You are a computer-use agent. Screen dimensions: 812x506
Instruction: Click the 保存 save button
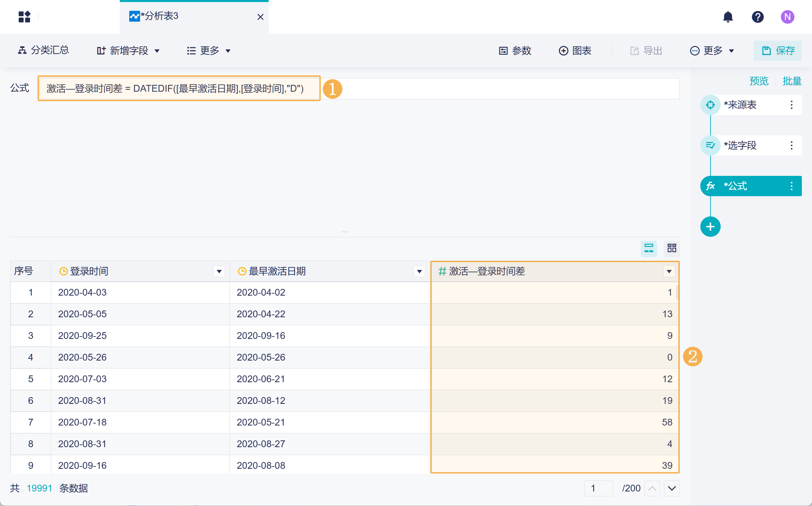point(777,51)
